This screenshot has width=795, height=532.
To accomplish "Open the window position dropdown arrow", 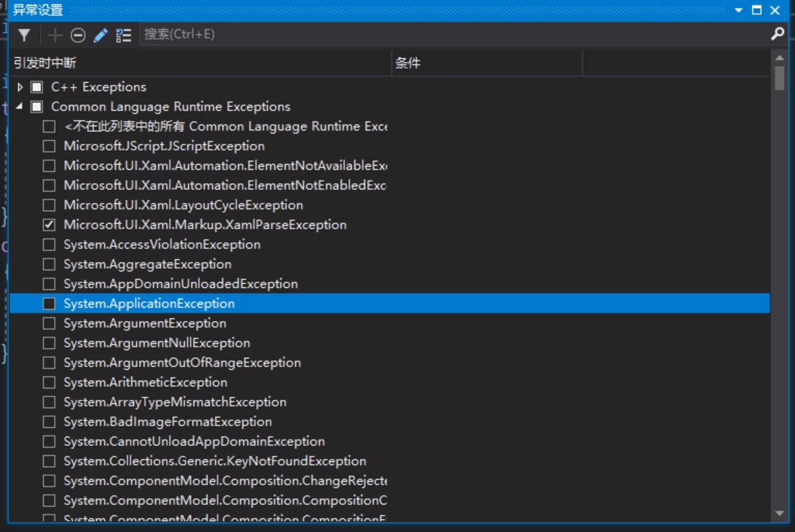I will click(x=738, y=10).
